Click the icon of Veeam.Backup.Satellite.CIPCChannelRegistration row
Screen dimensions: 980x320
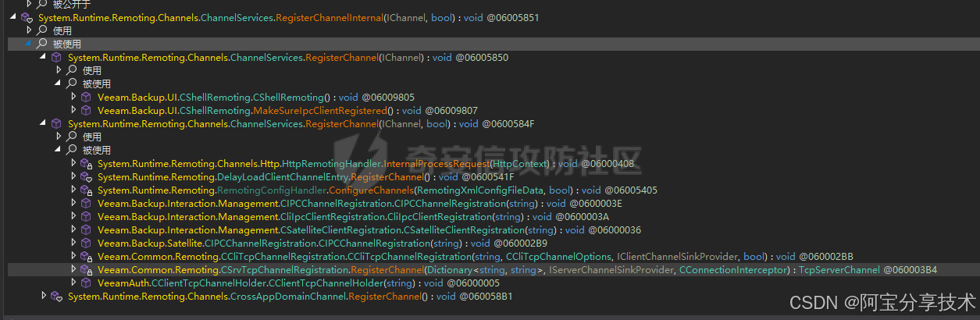(x=86, y=243)
